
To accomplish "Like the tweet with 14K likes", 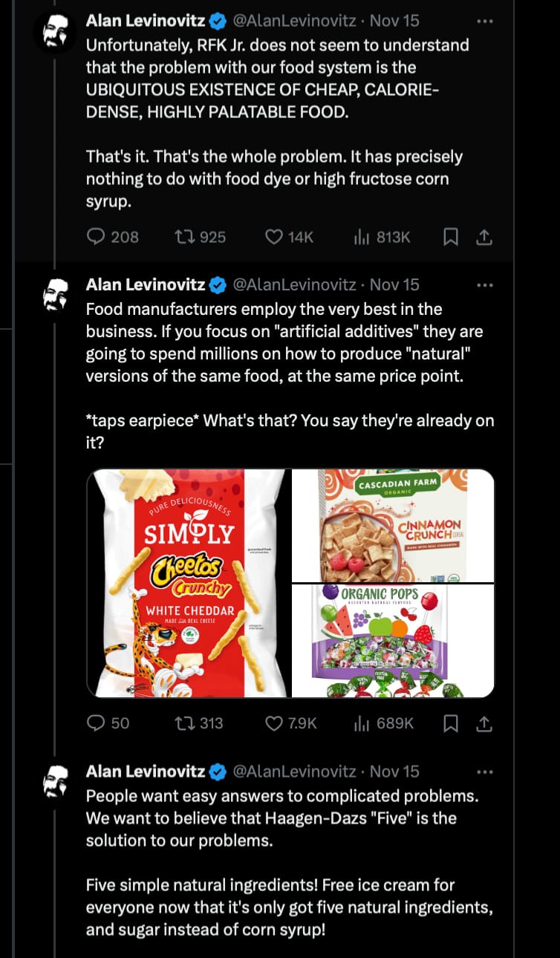I will point(290,237).
